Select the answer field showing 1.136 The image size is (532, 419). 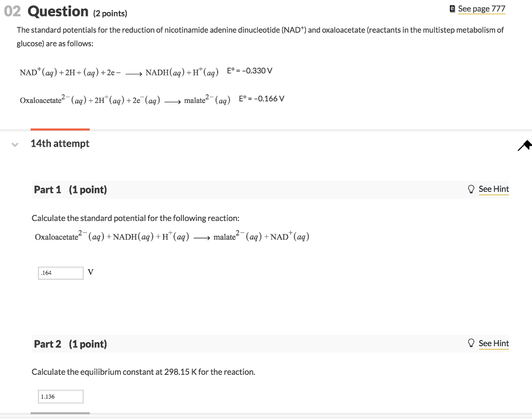tap(60, 396)
